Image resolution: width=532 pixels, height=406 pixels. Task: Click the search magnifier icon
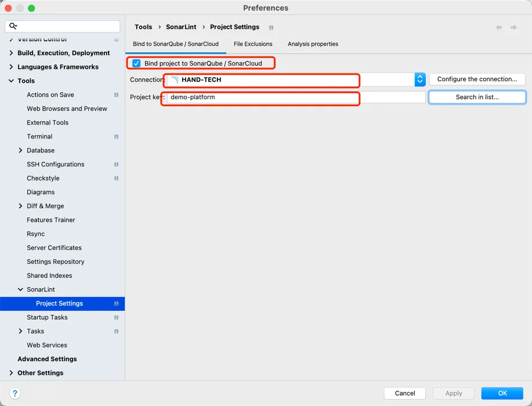[13, 26]
